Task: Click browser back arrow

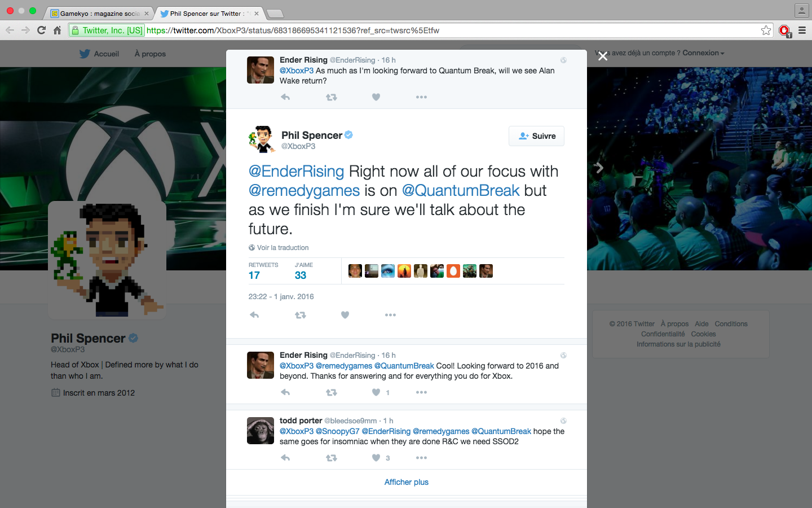Action: (10, 30)
